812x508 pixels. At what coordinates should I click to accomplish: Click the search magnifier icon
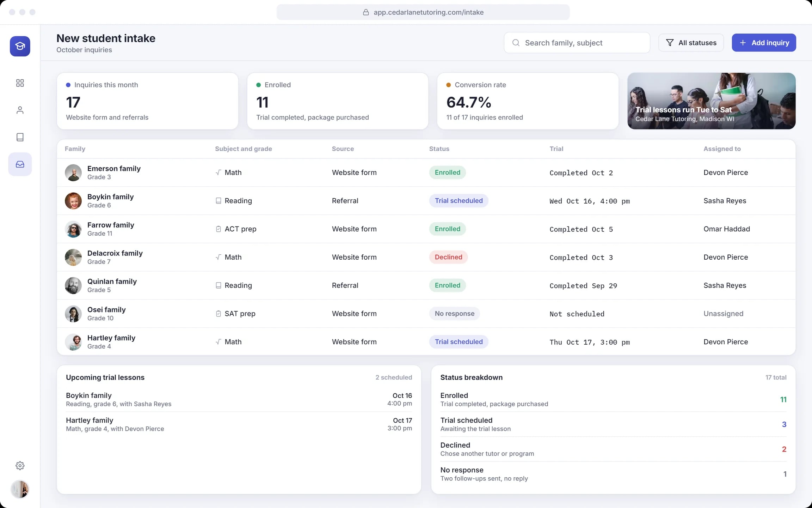516,43
